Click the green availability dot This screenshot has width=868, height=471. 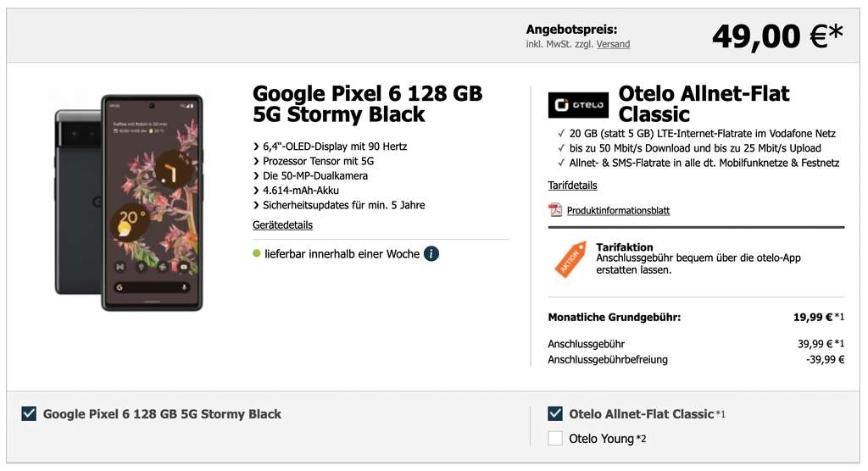pos(257,253)
